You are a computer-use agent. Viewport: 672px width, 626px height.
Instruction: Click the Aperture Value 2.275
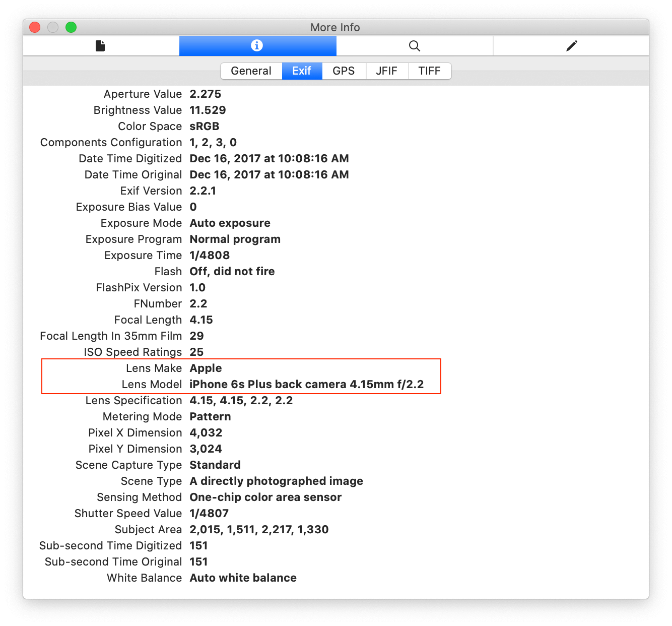point(205,94)
